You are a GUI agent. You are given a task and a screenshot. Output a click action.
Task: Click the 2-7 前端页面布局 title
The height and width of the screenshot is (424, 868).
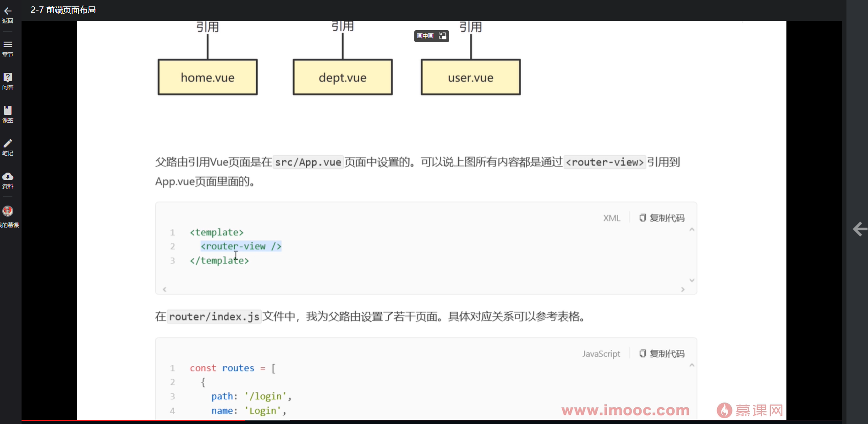click(63, 10)
